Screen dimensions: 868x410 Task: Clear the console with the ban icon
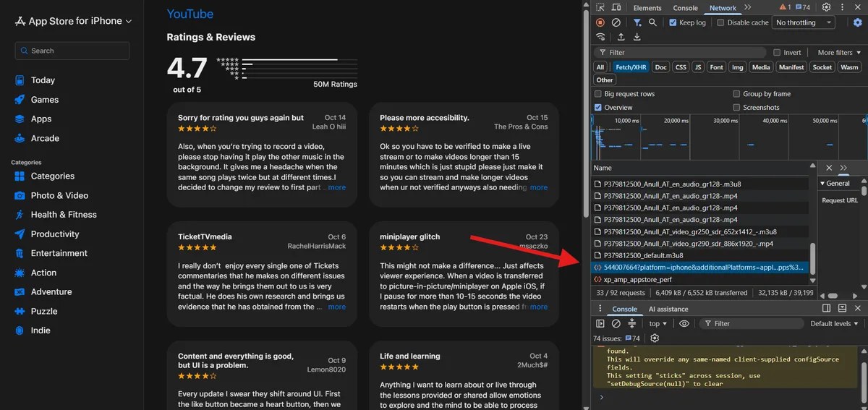616,324
